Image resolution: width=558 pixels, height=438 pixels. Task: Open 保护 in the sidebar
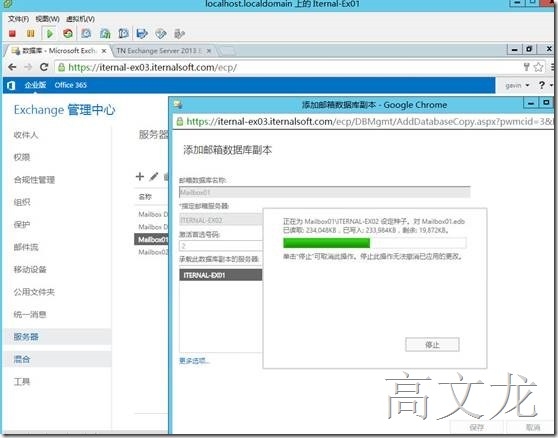[22, 225]
